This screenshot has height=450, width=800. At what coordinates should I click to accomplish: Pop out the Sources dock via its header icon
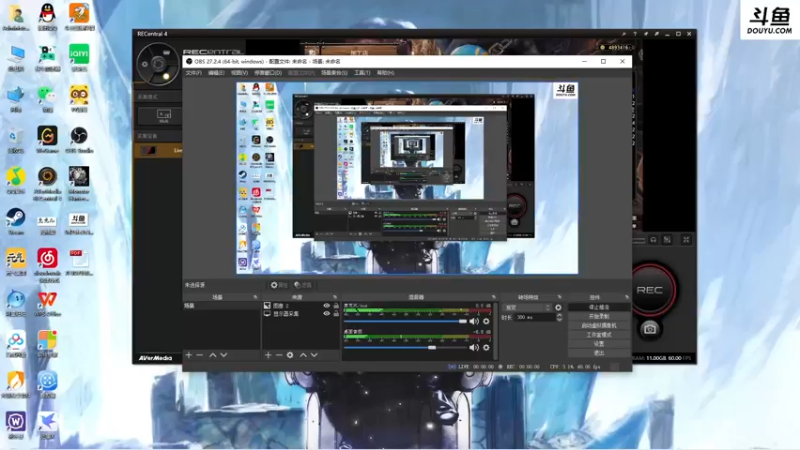pos(335,297)
